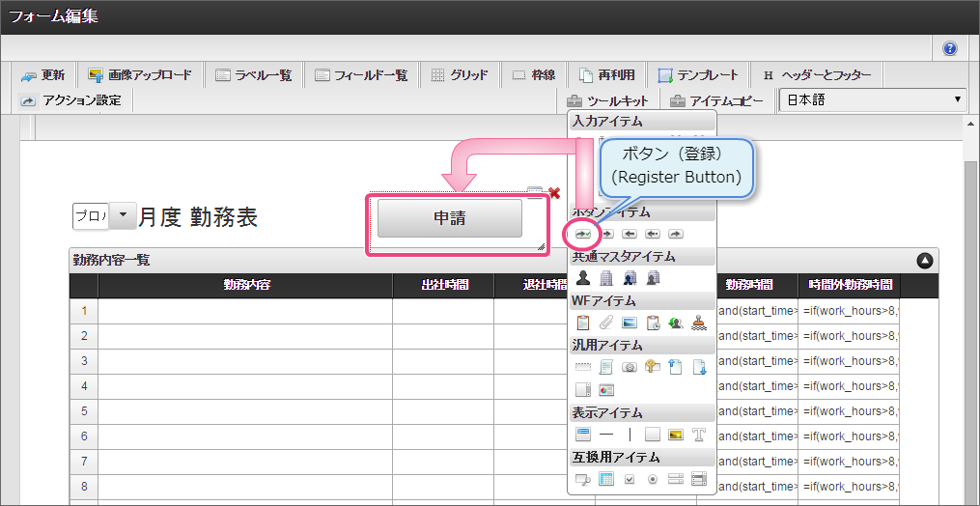The width and height of the screenshot is (980, 506).
Task: Delete the 申請 button via red X
Action: coord(554,192)
